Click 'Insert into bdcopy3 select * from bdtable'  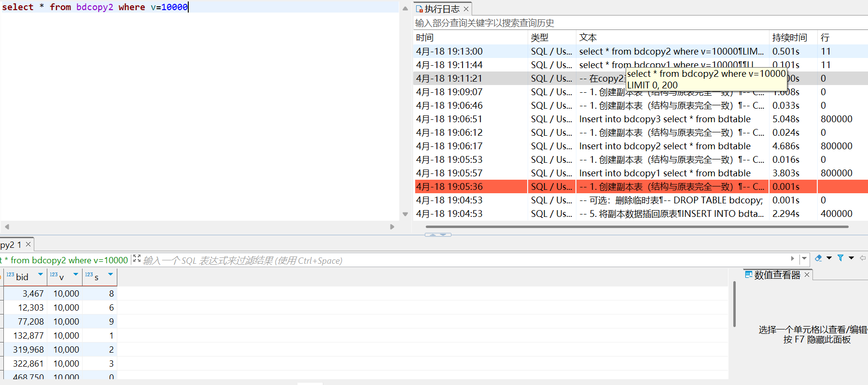click(665, 119)
